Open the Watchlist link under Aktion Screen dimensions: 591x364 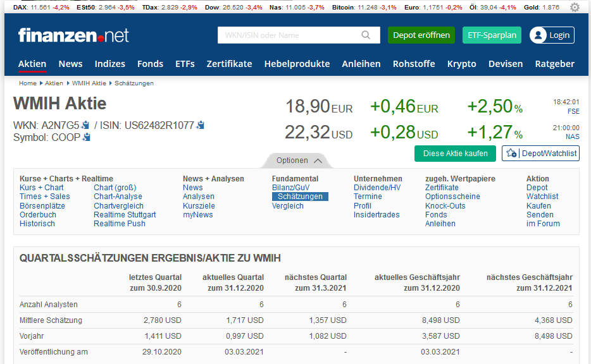coord(542,197)
